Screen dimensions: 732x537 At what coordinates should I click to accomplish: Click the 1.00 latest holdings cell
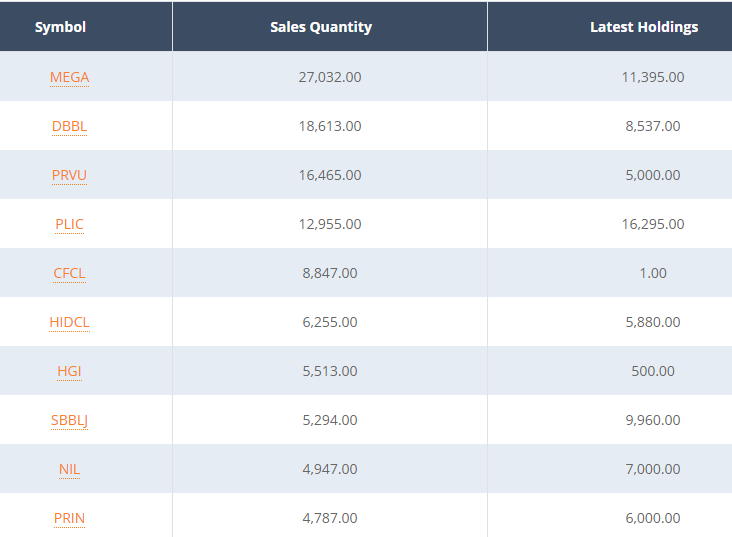[653, 273]
